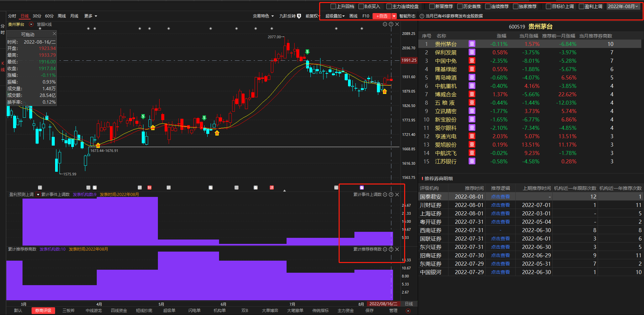Click the 保存 button in bottom bar
Image resolution: width=644 pixels, height=315 pixels.
[370, 311]
